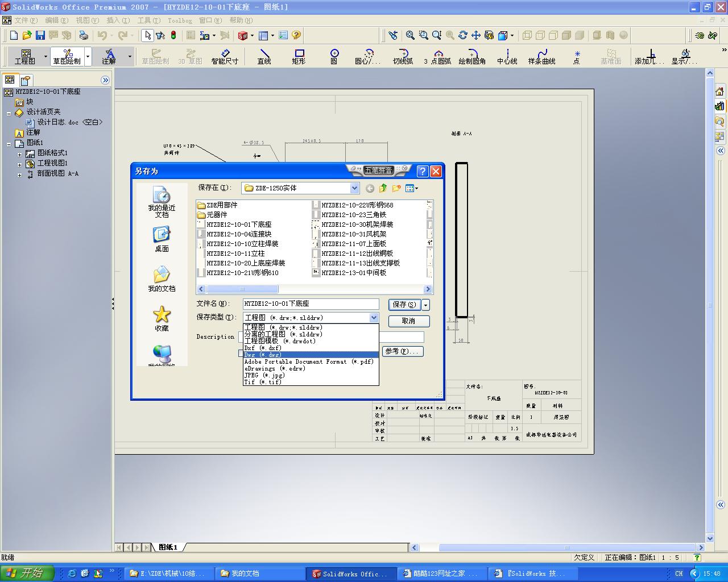Open the 视图(V) menu
This screenshot has width=728, height=582.
(87, 20)
